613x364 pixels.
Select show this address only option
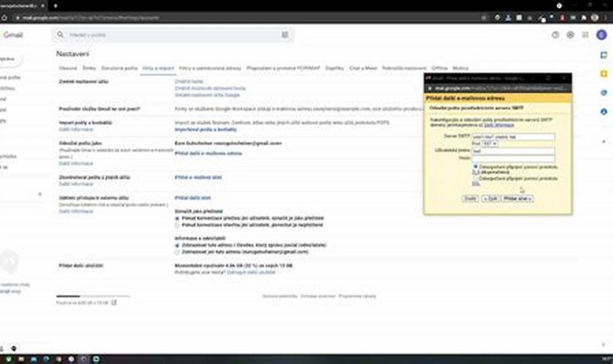[x=177, y=252]
